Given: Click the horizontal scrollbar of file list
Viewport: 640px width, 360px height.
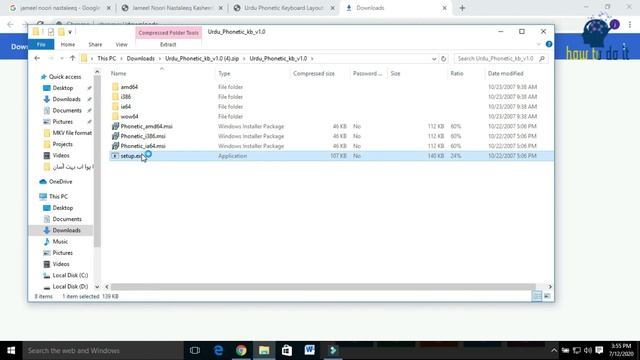Looking at the screenshot, I should coord(323,287).
